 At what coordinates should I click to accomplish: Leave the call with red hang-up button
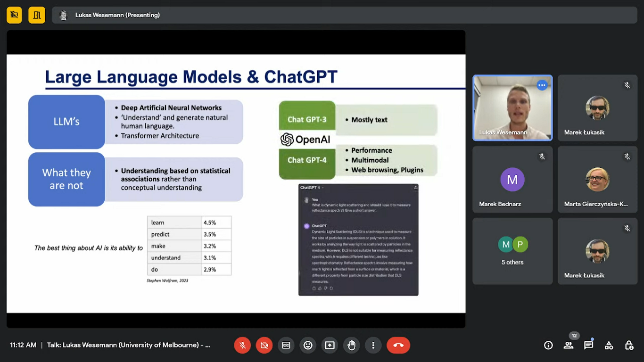tap(398, 346)
